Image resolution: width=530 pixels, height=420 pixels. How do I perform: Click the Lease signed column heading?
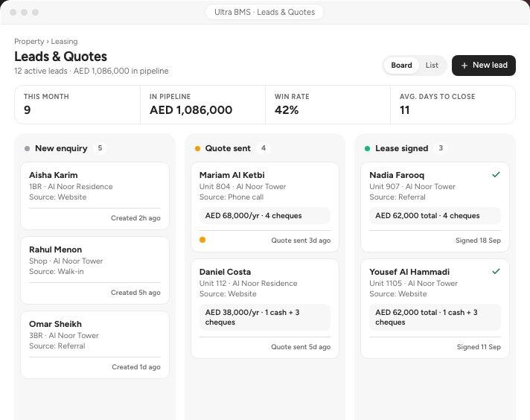click(x=401, y=148)
